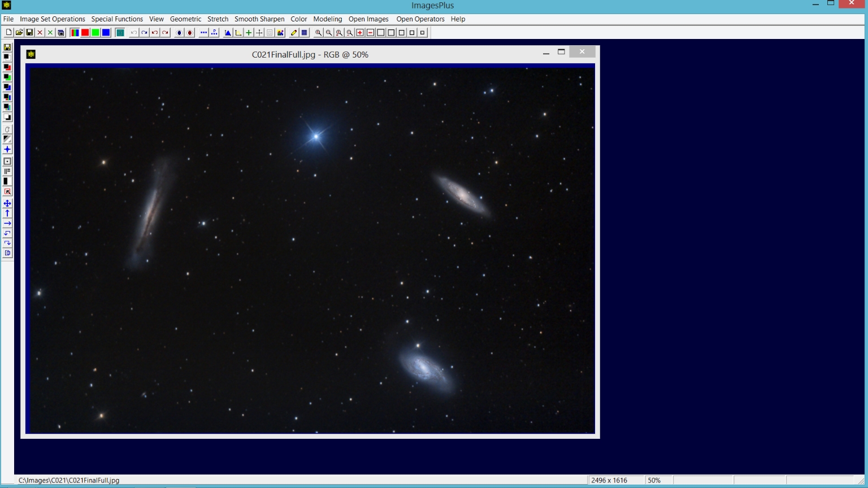Display only the blue channel
The image size is (868, 488).
tap(106, 33)
